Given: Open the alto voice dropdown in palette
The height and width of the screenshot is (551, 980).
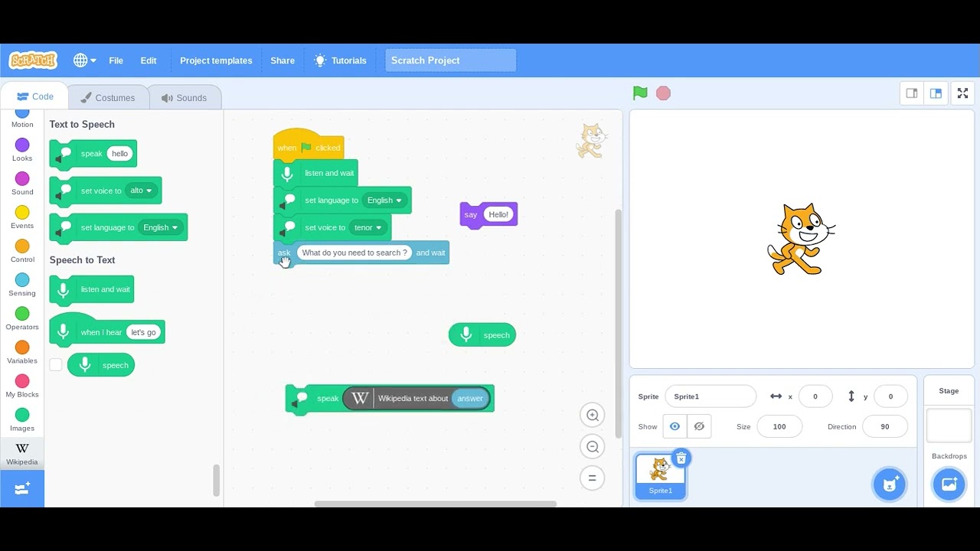Looking at the screenshot, I should click(141, 191).
